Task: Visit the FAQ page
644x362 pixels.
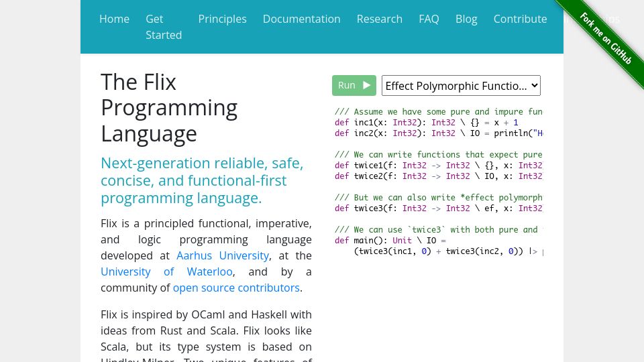Action: [x=429, y=19]
